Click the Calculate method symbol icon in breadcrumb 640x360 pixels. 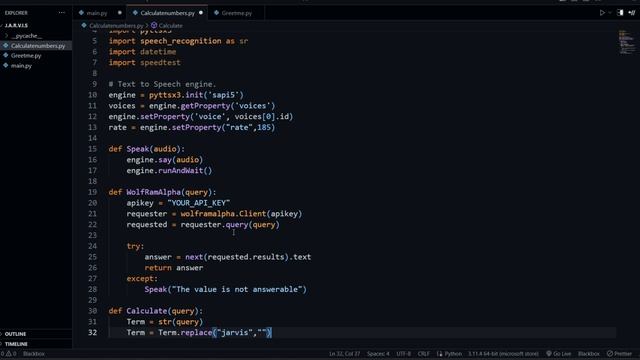coord(154,25)
